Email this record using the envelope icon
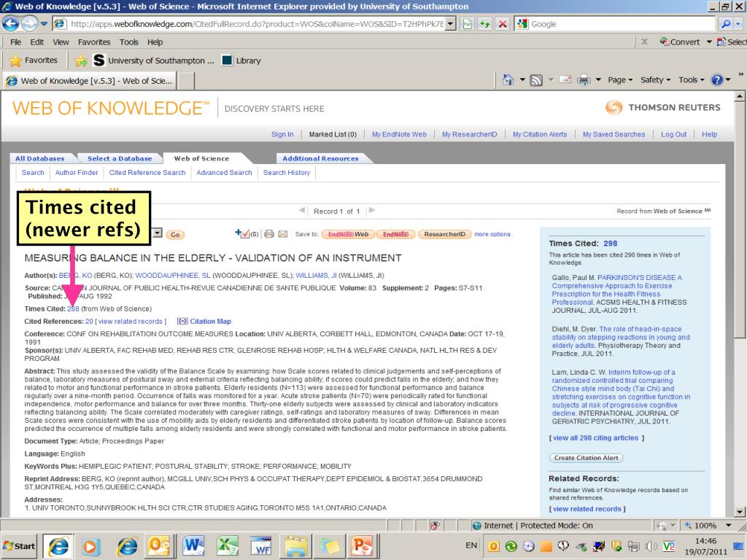 coord(283,234)
